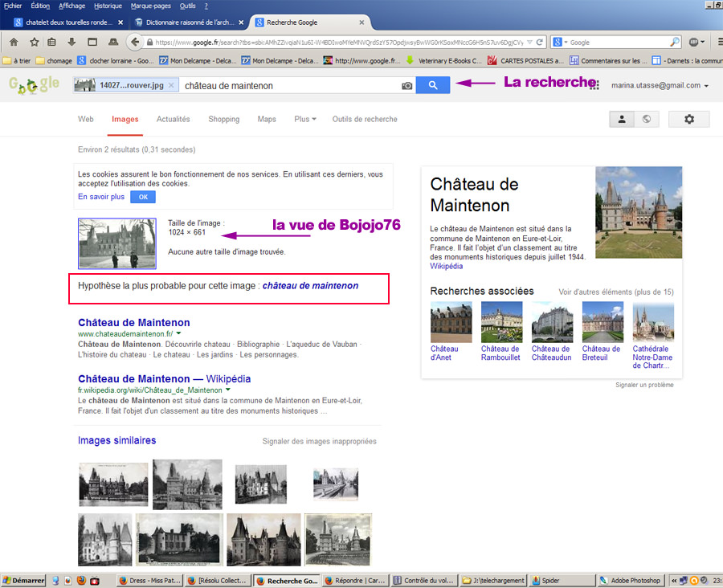
Task: Open 'Outils de recherche' search tools
Action: click(365, 119)
